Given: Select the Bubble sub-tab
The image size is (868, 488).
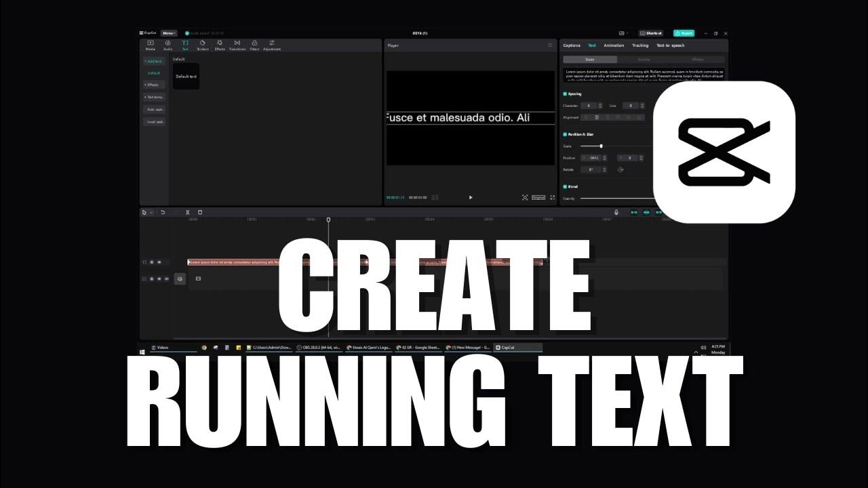Looking at the screenshot, I should pyautogui.click(x=644, y=60).
